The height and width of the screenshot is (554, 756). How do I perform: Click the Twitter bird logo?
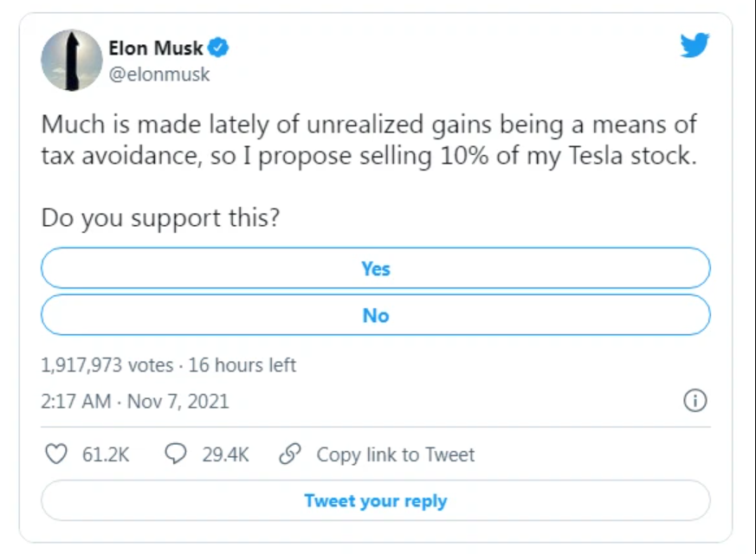coord(695,45)
